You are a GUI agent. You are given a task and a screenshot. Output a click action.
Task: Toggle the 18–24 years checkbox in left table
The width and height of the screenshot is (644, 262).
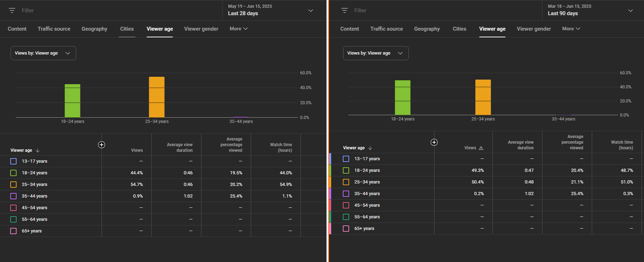point(13,173)
